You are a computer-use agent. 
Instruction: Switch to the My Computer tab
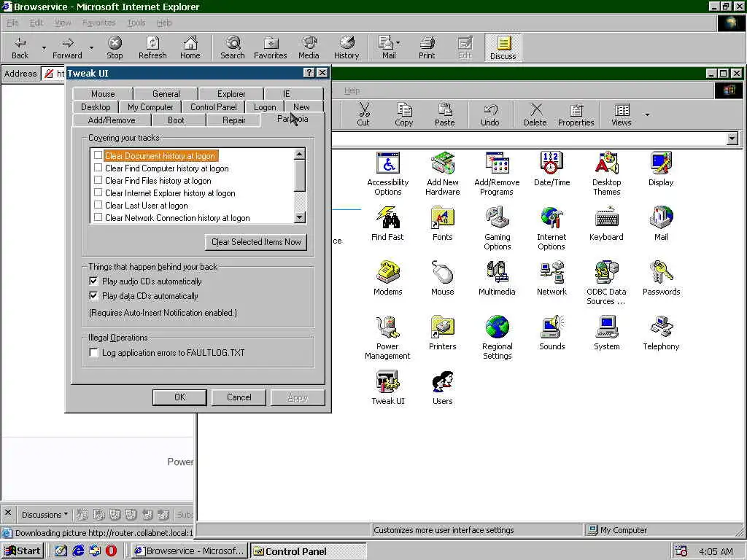(150, 107)
